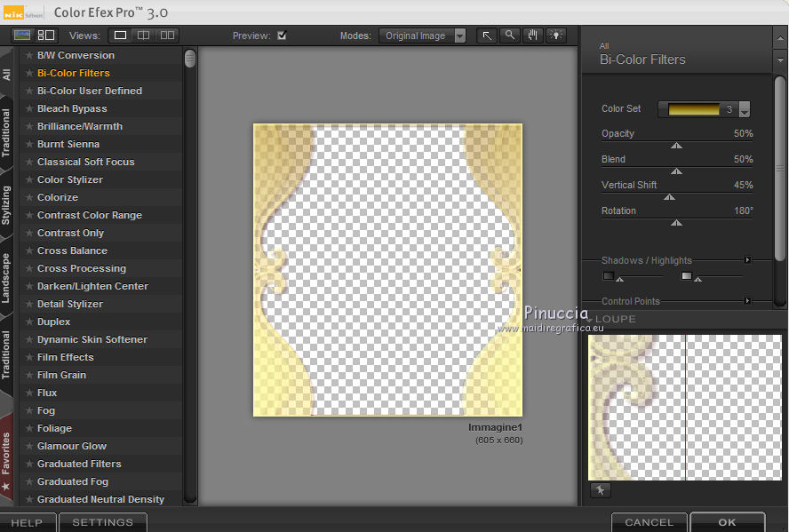Collapse the LOUPE panel

tap(589, 320)
